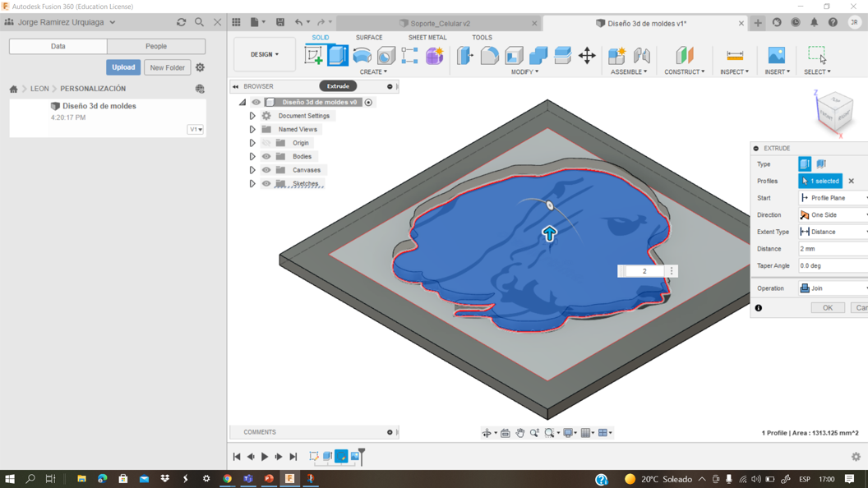Viewport: 868px width, 488px height.
Task: Expand the Bodies node
Action: pyautogui.click(x=252, y=157)
